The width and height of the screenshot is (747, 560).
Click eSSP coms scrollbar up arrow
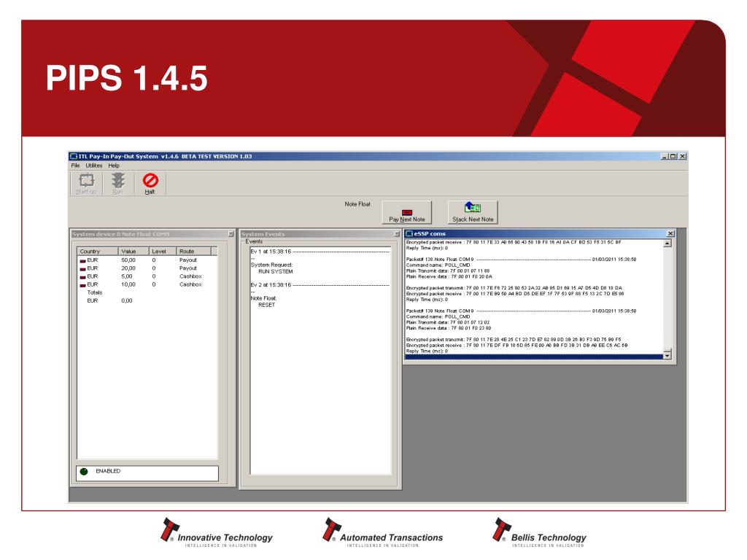pos(667,244)
